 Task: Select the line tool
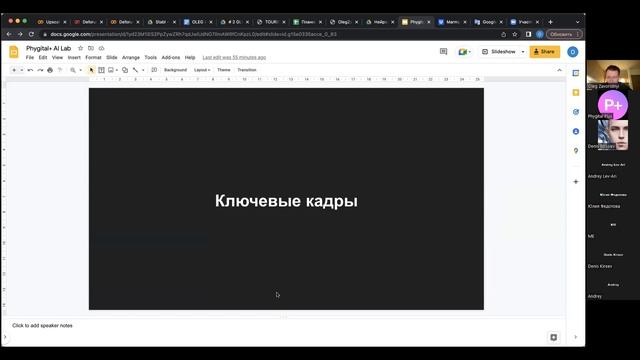pos(135,70)
